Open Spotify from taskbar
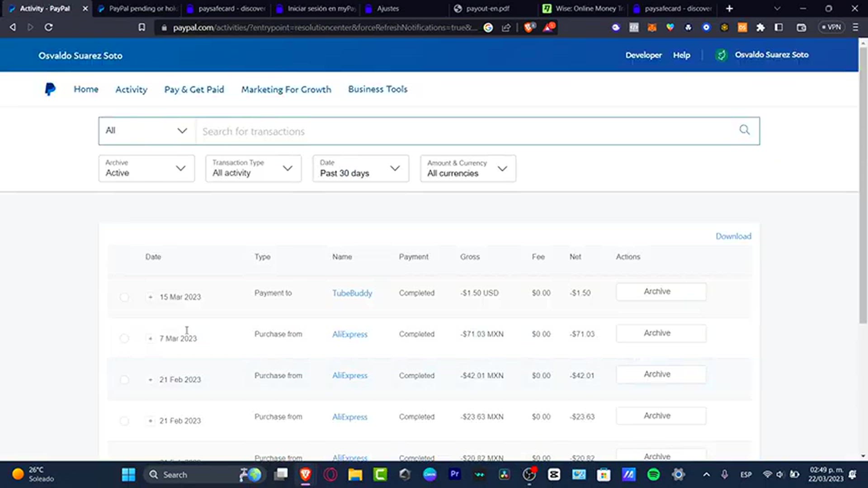The height and width of the screenshot is (488, 868). click(653, 474)
